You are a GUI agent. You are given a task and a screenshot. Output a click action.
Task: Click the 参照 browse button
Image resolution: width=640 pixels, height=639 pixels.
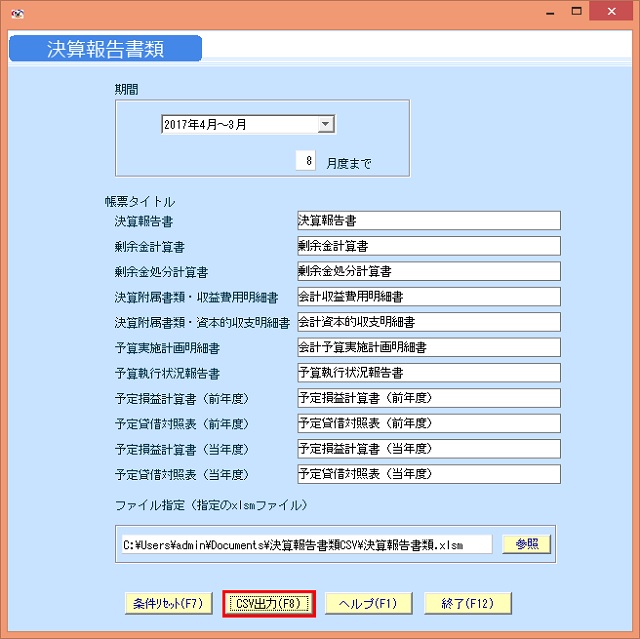527,544
